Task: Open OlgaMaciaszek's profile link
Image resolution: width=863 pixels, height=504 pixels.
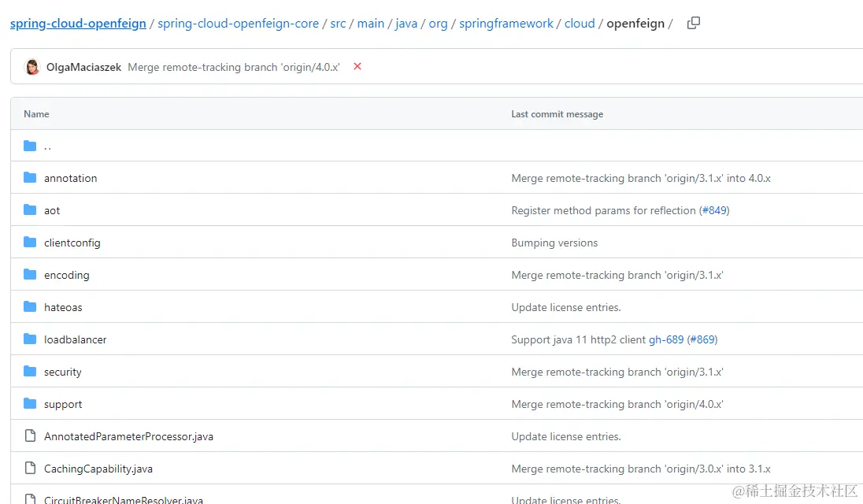Action: (83, 67)
